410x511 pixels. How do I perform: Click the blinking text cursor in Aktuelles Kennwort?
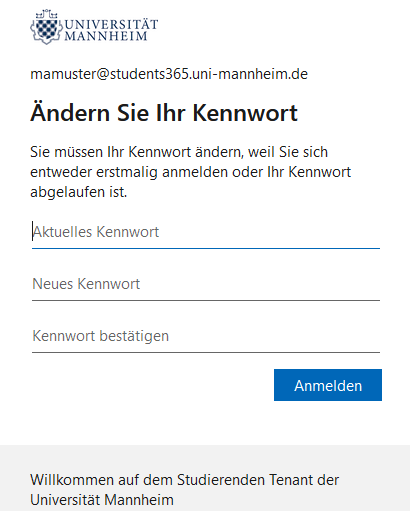(x=33, y=231)
